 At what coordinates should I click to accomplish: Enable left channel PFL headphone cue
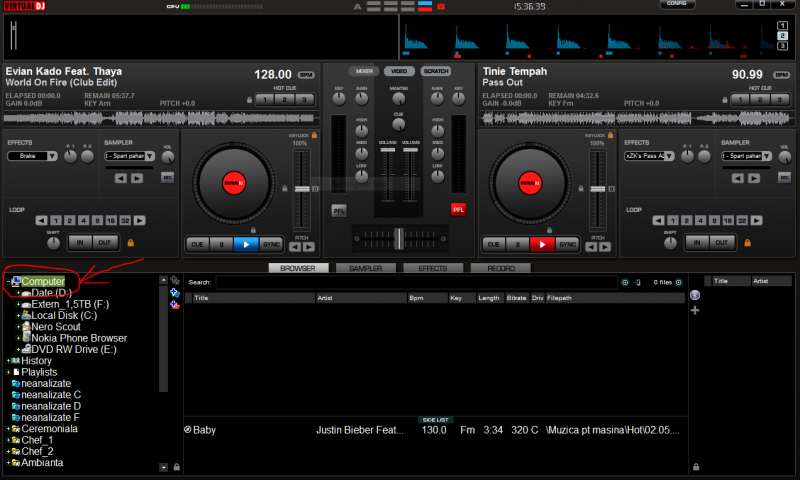coord(339,210)
